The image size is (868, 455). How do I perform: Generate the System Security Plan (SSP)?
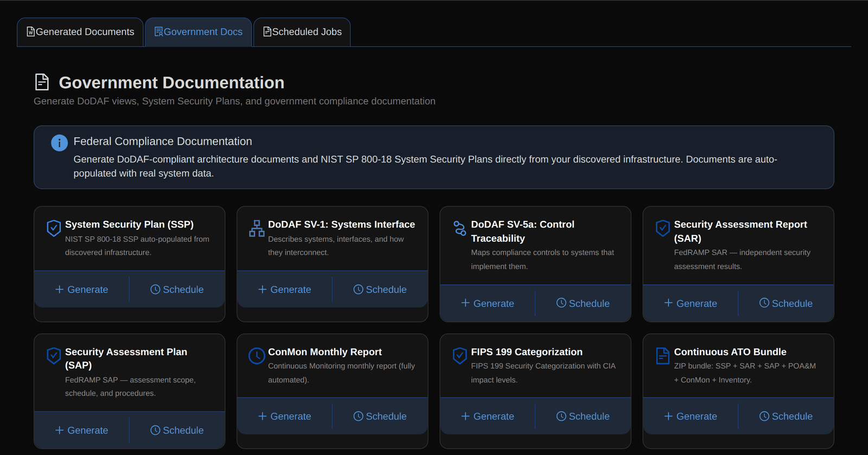coord(82,289)
